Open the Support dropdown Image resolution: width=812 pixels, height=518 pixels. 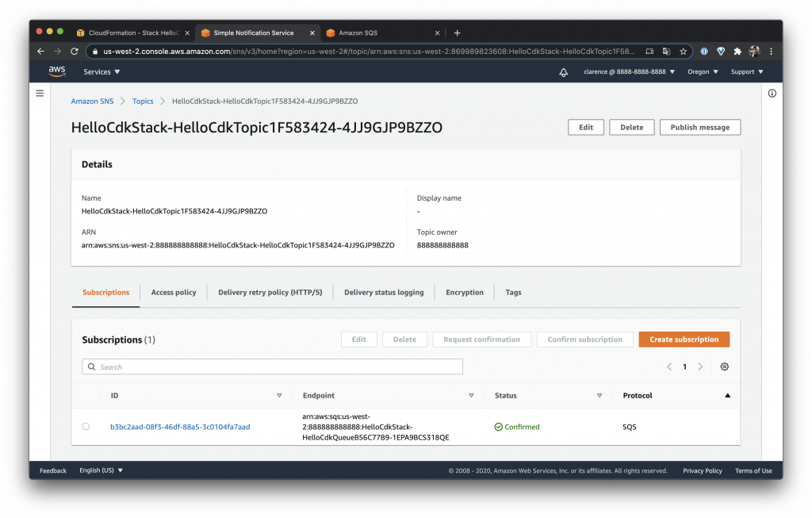[x=747, y=72]
